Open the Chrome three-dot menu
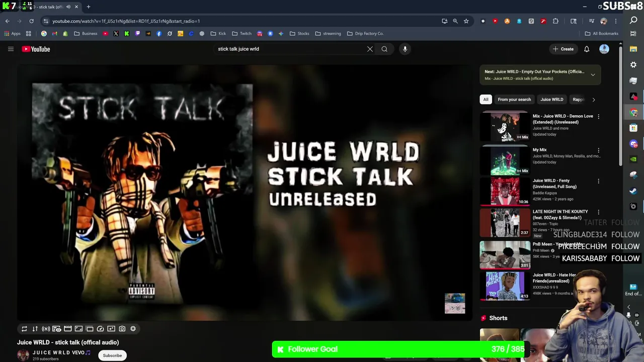This screenshot has width=644, height=362. tap(615, 21)
